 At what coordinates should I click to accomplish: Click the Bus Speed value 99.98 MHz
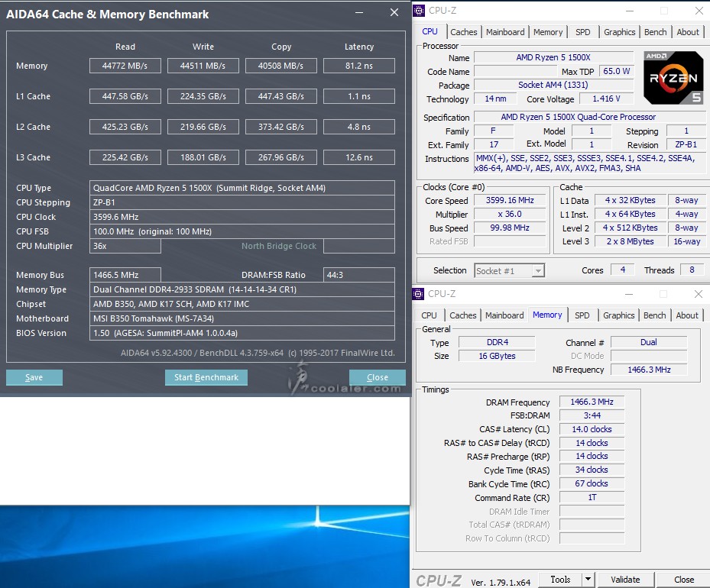pyautogui.click(x=510, y=228)
